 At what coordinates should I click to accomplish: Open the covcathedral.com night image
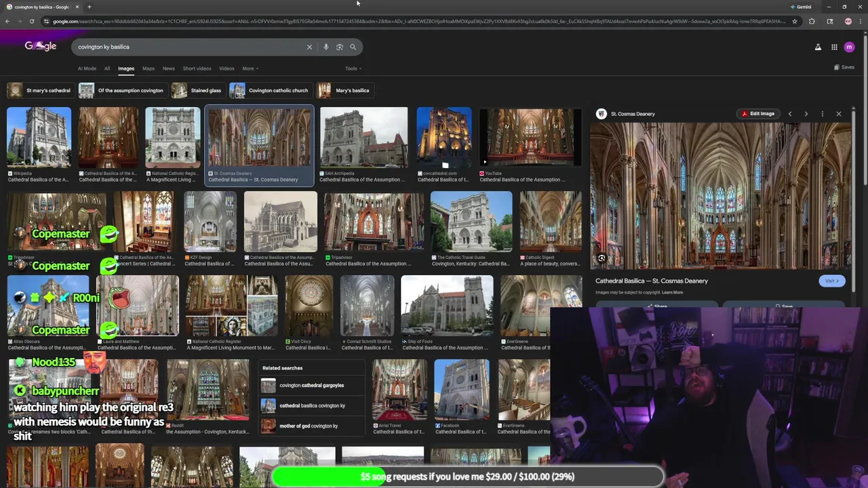[x=444, y=138]
